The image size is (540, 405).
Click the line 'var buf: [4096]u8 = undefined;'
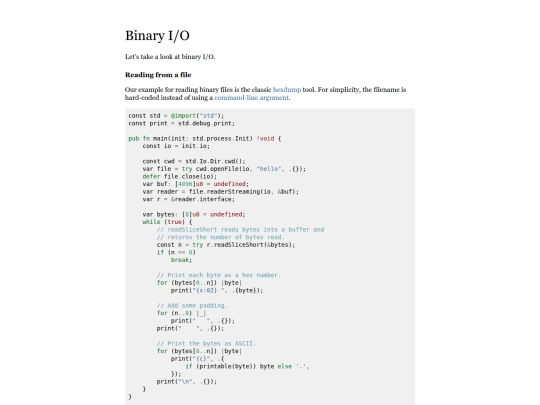(196, 184)
